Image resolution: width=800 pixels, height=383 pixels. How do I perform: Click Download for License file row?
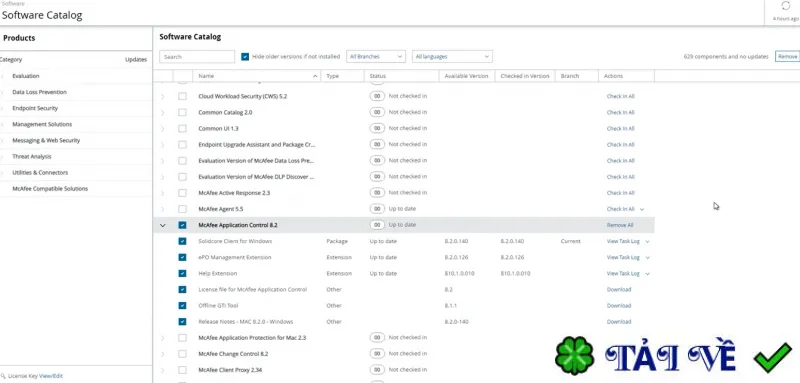(619, 289)
